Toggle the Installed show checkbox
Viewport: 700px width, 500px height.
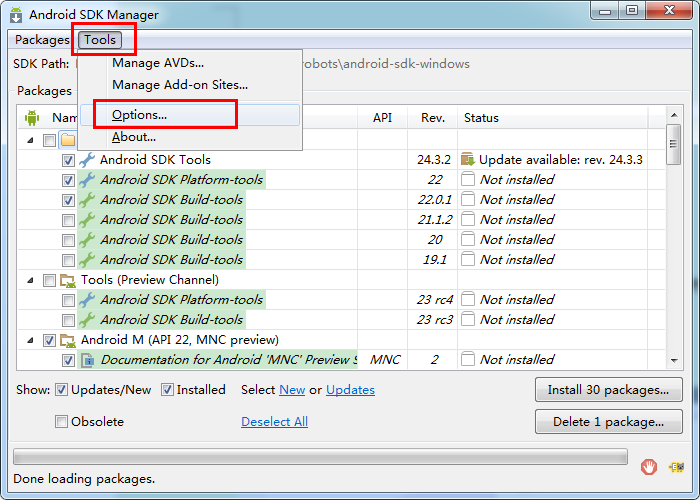pos(167,390)
